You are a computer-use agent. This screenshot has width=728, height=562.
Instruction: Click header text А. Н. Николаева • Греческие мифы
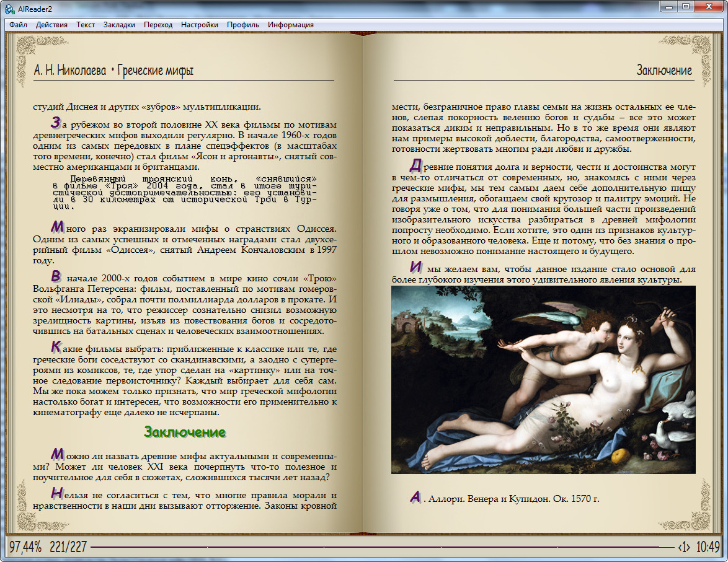113,71
